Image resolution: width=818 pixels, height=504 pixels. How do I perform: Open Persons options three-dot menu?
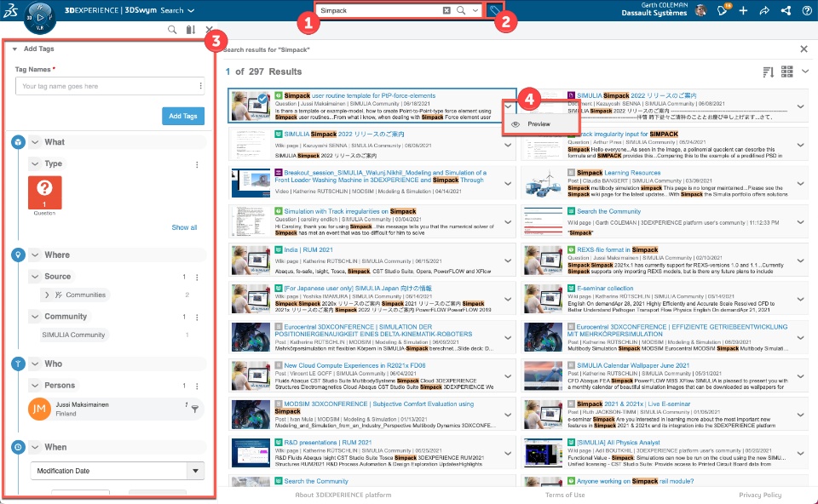pos(197,387)
